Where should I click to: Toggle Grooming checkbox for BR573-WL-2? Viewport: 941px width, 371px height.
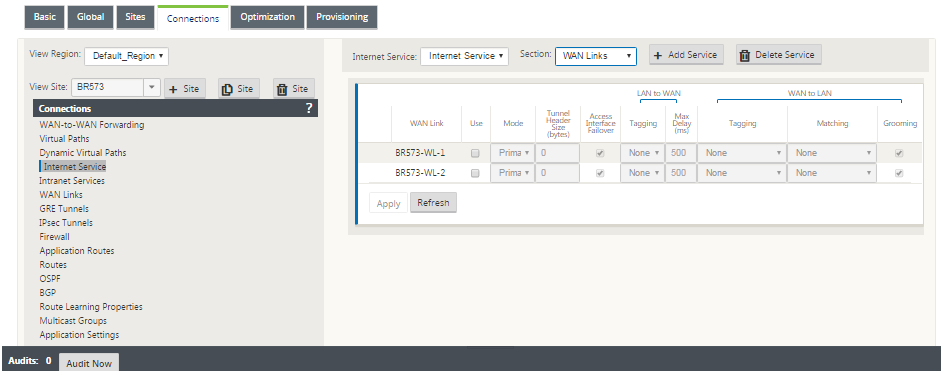click(x=899, y=173)
